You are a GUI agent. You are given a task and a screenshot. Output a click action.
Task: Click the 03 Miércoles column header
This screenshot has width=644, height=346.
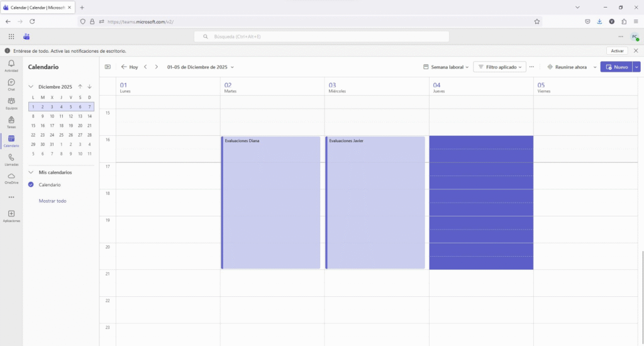(x=377, y=87)
